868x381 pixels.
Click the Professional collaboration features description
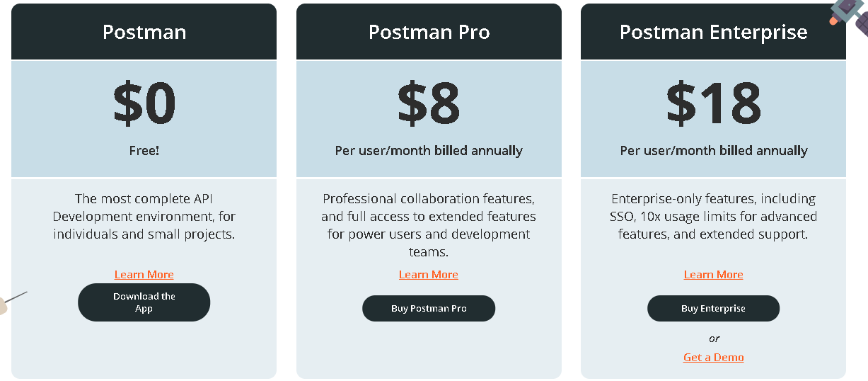pyautogui.click(x=429, y=225)
